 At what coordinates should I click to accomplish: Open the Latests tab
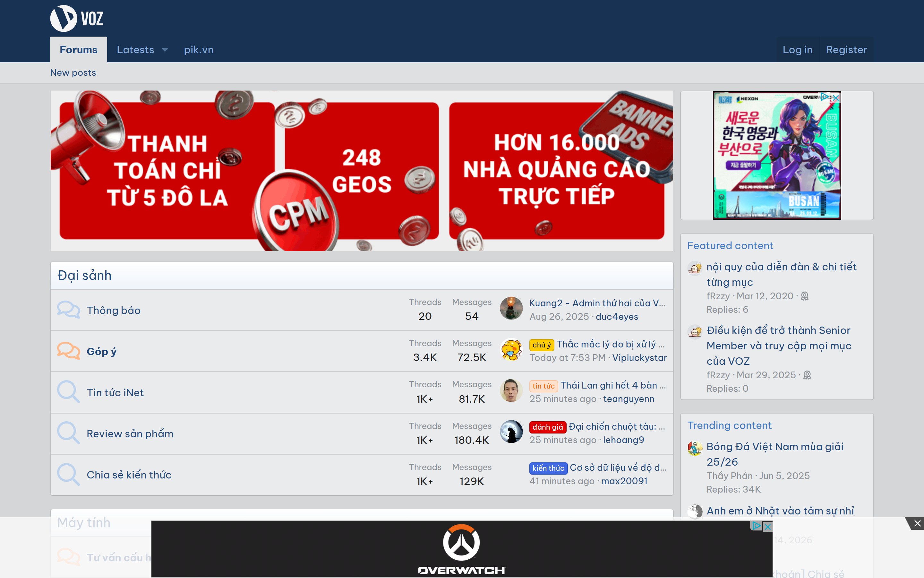(135, 50)
